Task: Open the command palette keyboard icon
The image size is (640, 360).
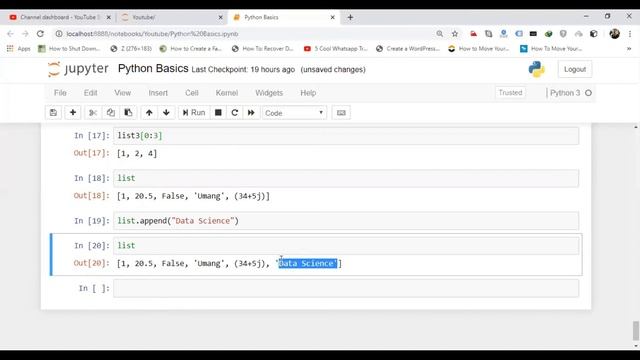Action: [x=341, y=113]
